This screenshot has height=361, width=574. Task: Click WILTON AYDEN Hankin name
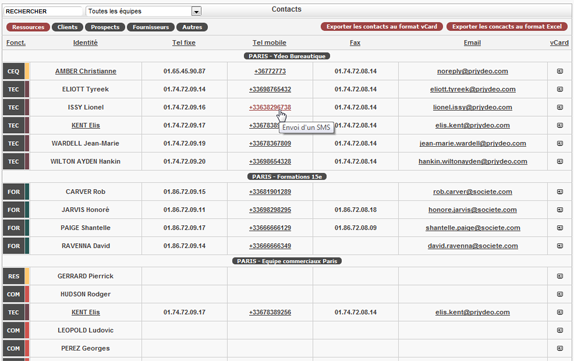[85, 161]
